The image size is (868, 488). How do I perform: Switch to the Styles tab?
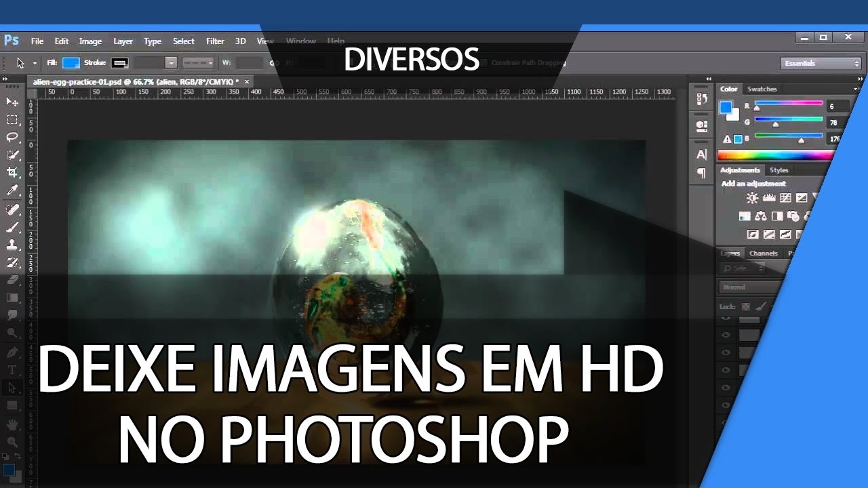[779, 170]
